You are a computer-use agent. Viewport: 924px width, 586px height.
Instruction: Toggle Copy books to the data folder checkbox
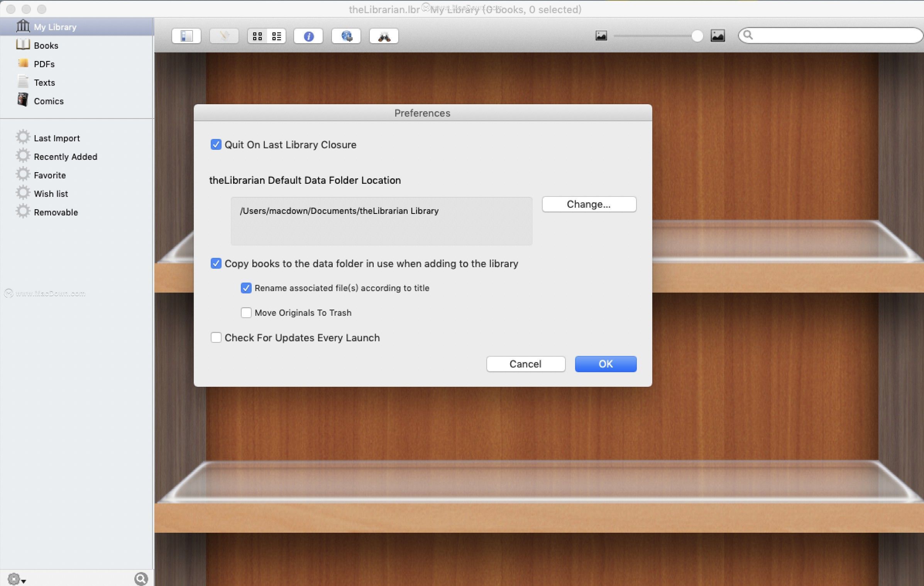pos(216,263)
